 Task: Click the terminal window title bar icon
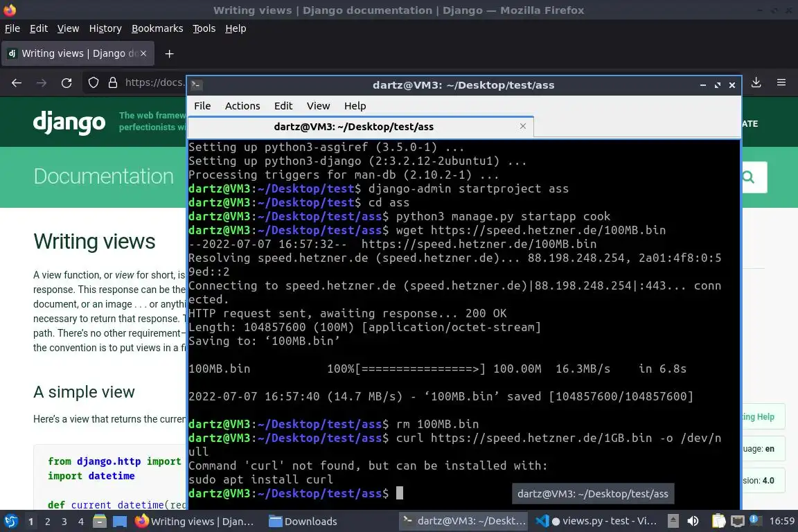(197, 85)
